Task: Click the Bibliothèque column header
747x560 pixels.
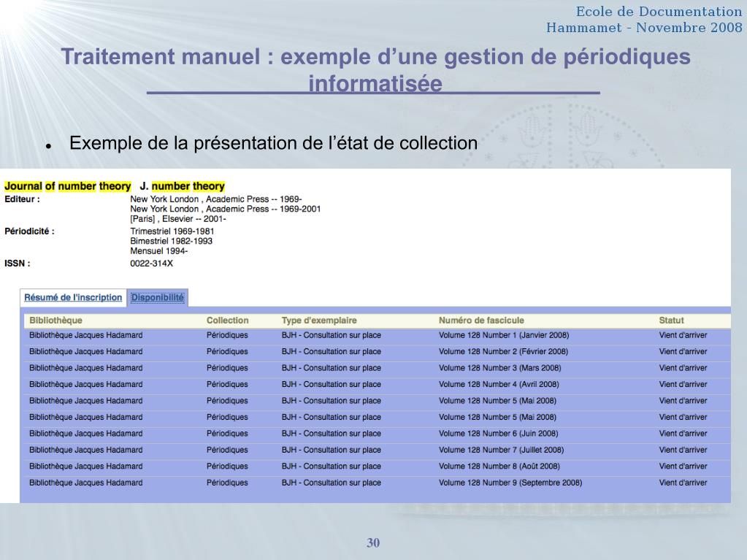Action: tap(55, 321)
